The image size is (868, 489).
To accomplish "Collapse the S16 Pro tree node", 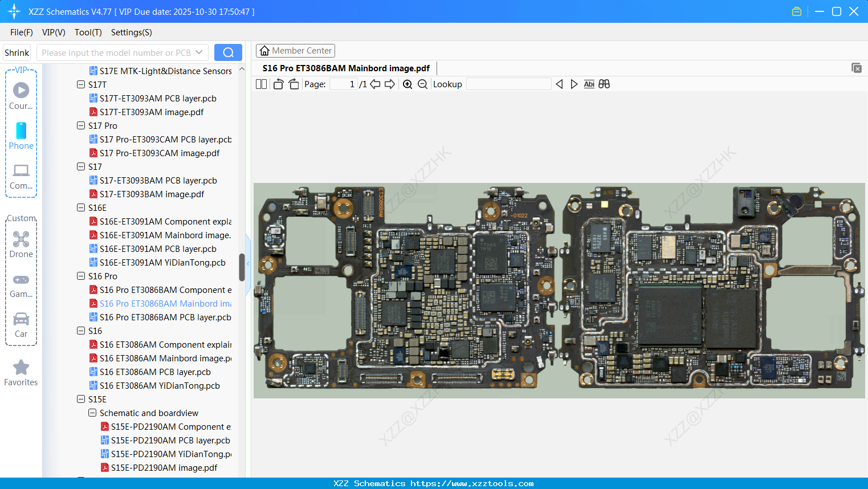I will click(x=81, y=276).
